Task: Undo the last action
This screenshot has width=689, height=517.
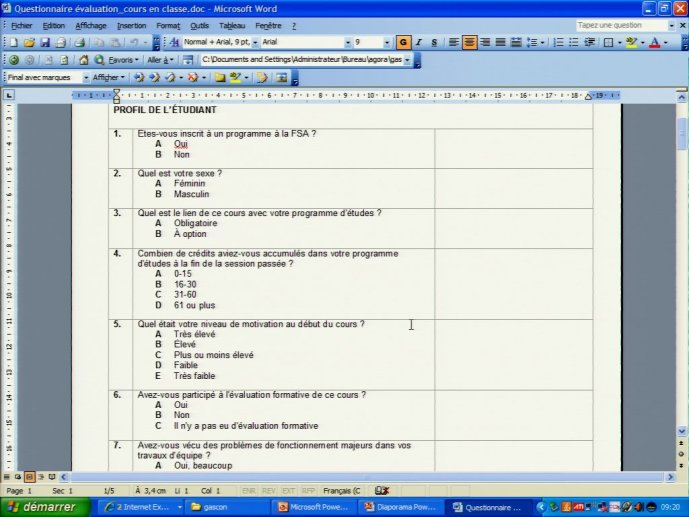Action: tap(134, 43)
